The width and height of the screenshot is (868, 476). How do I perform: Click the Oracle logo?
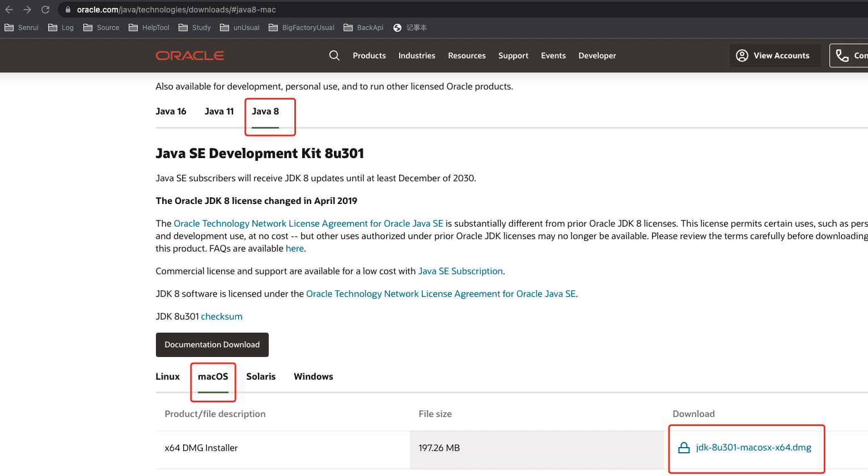[190, 56]
